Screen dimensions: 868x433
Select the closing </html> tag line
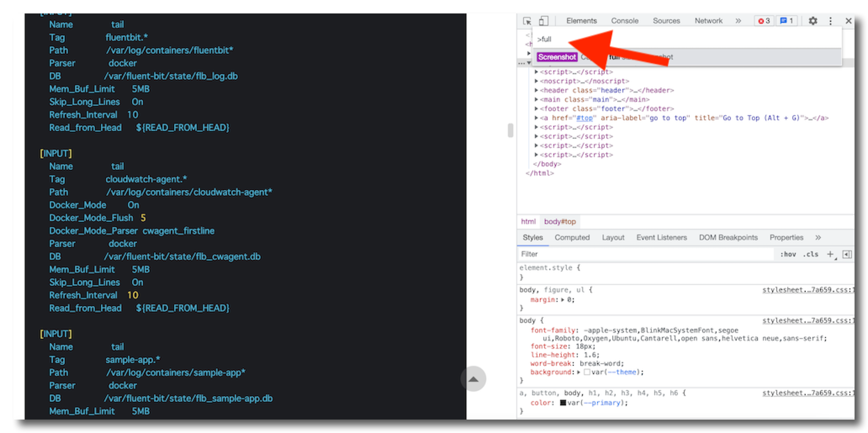pyautogui.click(x=540, y=173)
